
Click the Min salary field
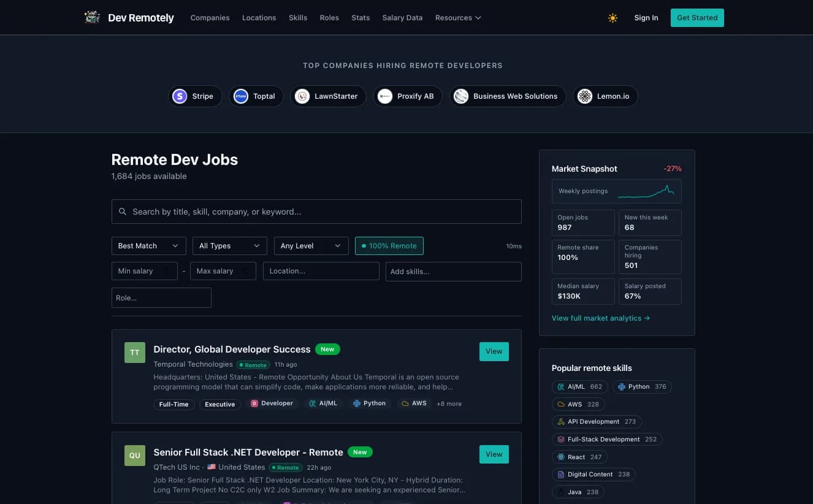pyautogui.click(x=145, y=271)
